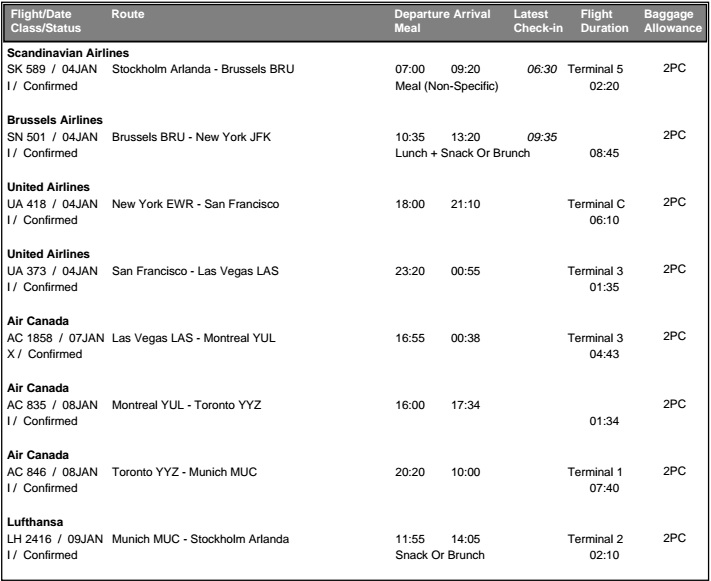Click the New York EWR - San Francisco route
Screen dimensions: 711x581
pos(195,204)
